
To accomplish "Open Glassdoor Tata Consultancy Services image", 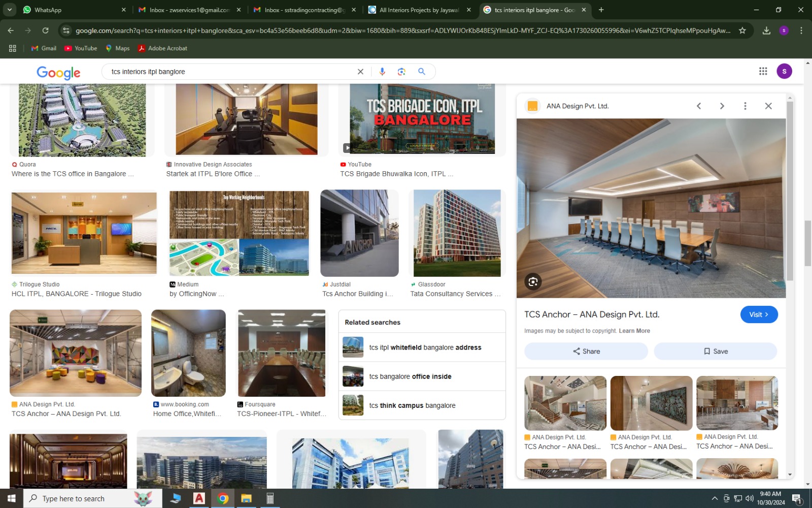I will pyautogui.click(x=457, y=233).
